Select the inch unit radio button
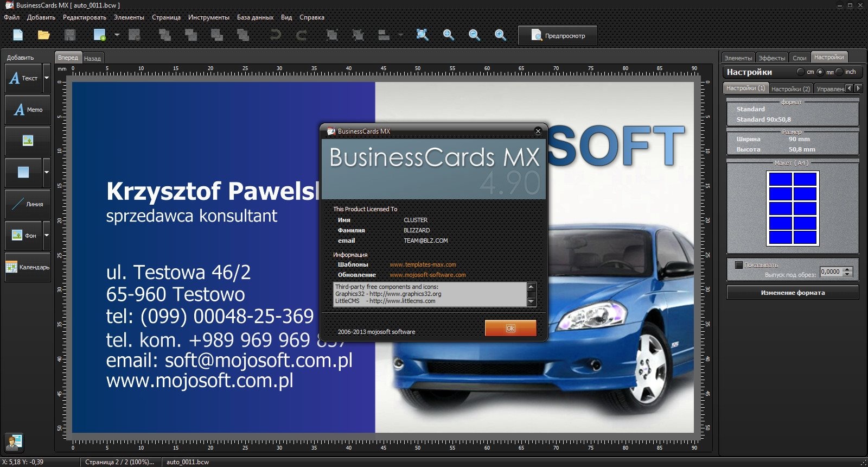This screenshot has width=868, height=467. pos(839,72)
